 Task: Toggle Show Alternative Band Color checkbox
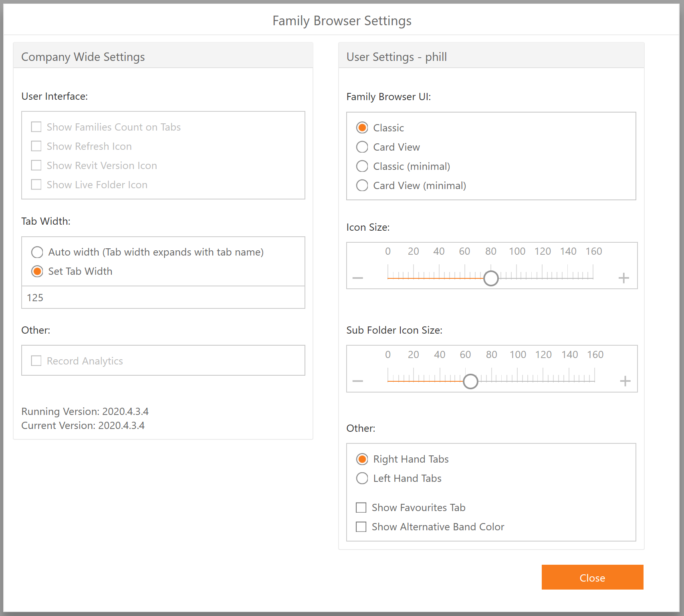click(x=361, y=527)
